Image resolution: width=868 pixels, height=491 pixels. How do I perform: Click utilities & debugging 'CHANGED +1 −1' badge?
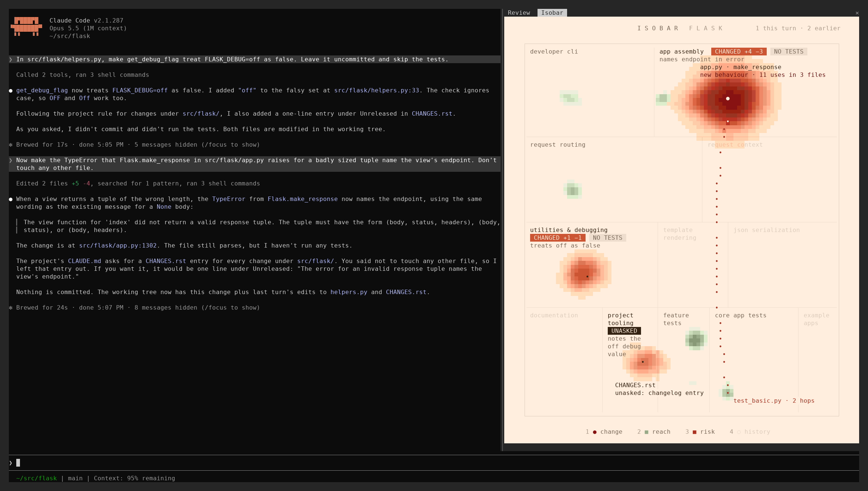[557, 238]
